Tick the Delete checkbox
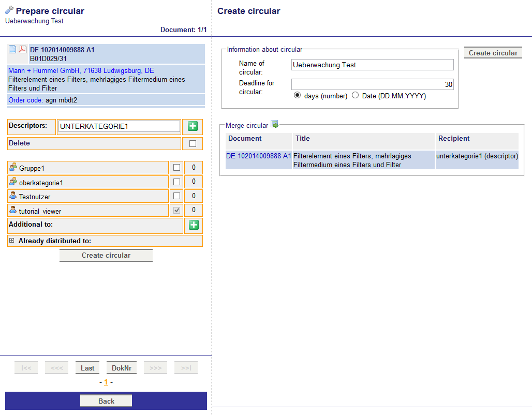The image size is (532, 415). click(x=193, y=143)
